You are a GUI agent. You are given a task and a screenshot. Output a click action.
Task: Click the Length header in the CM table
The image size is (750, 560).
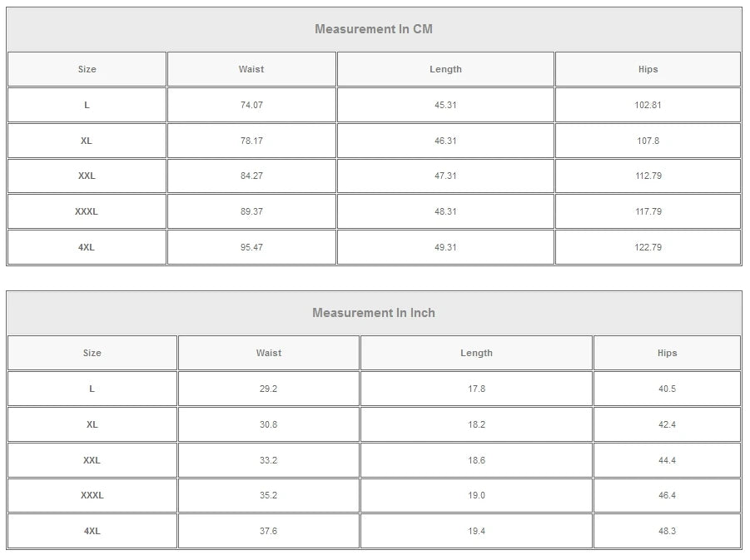[x=445, y=69]
